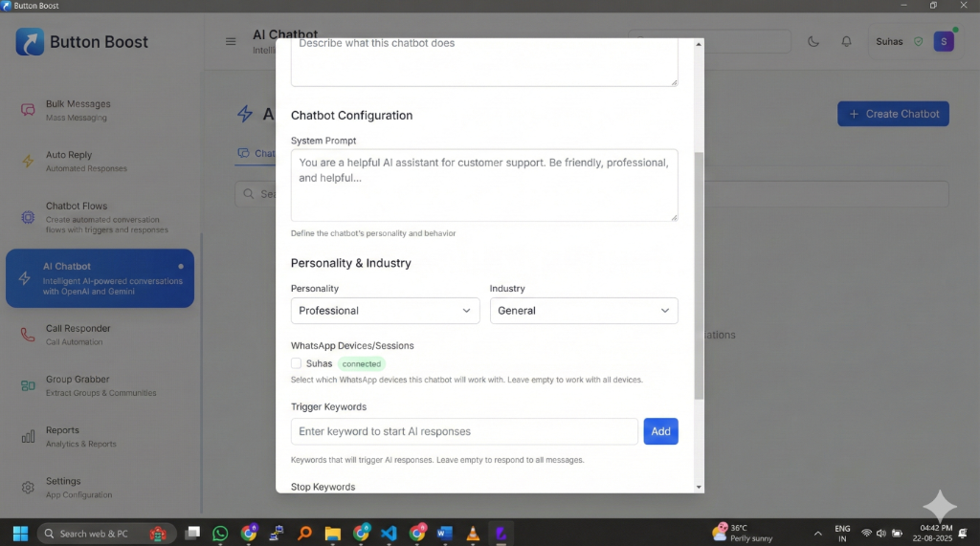Click the chatbot description text area
This screenshot has width=980, height=546.
coord(484,62)
